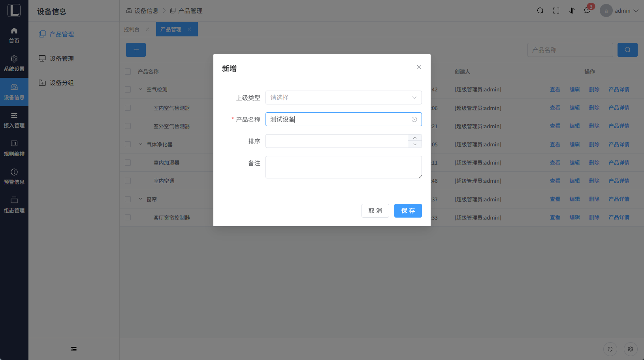Open 预警信息 in left sidebar
Image resolution: width=644 pixels, height=360 pixels.
pos(14,176)
